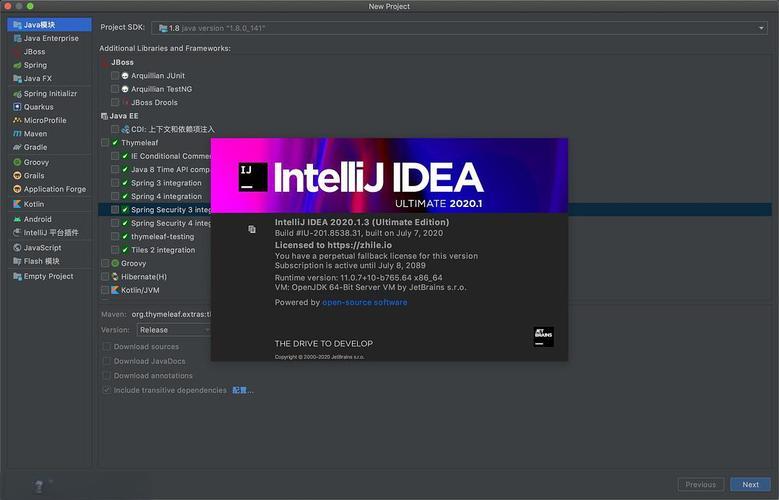Toggle Spring 3 integration checkbox

pos(115,183)
